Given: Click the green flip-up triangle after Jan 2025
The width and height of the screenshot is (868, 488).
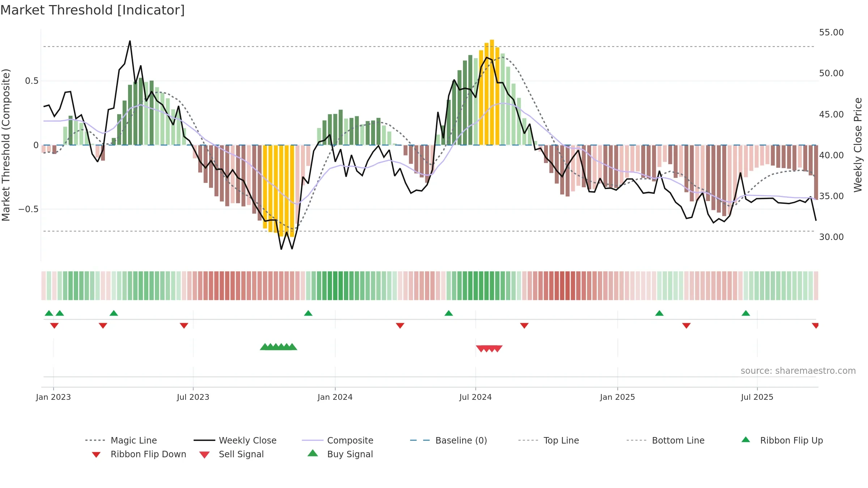Looking at the screenshot, I should (x=659, y=313).
